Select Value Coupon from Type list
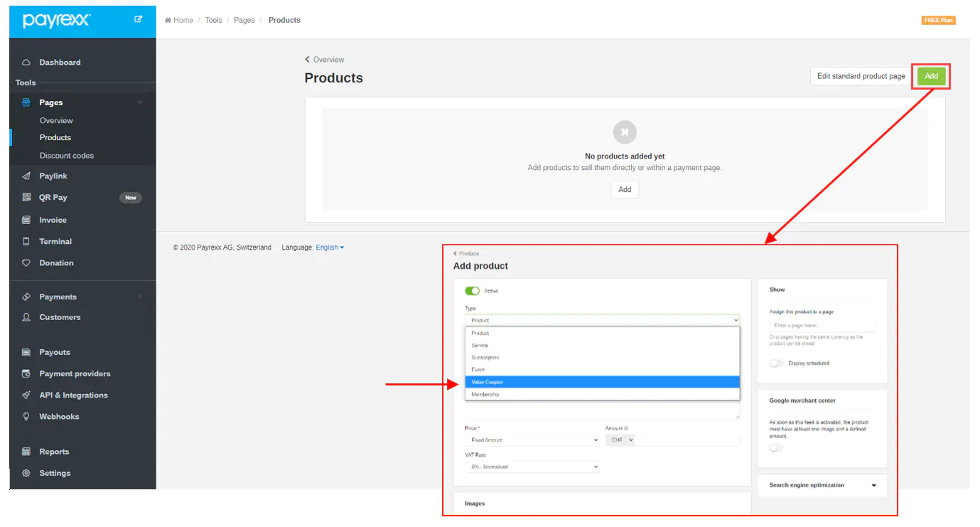 (601, 382)
